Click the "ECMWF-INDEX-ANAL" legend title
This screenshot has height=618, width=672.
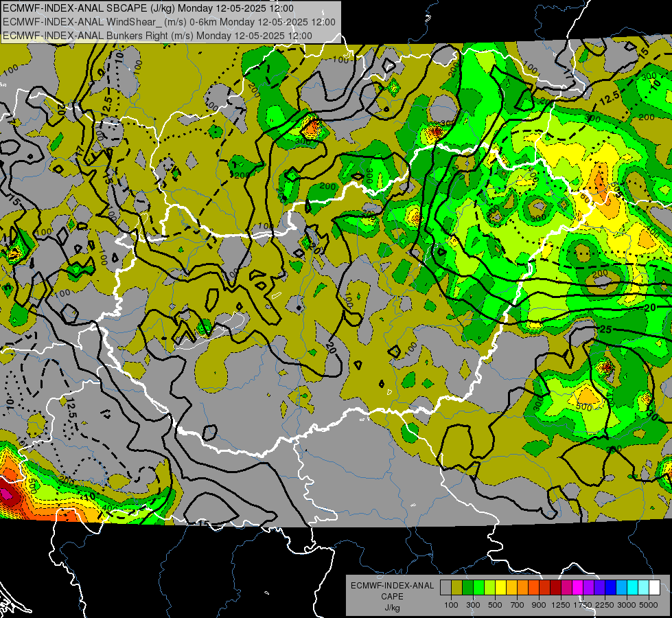pos(393,586)
